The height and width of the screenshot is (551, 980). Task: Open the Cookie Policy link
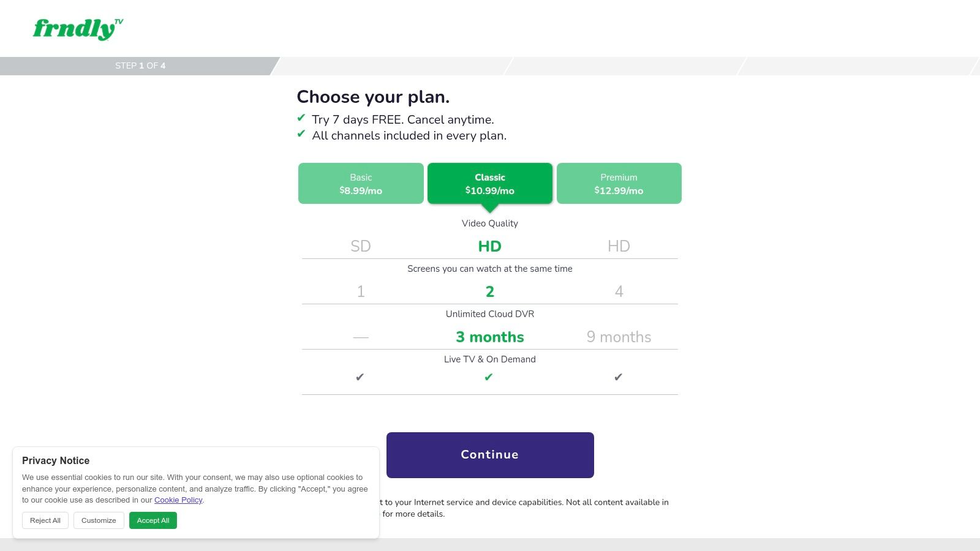click(x=178, y=500)
